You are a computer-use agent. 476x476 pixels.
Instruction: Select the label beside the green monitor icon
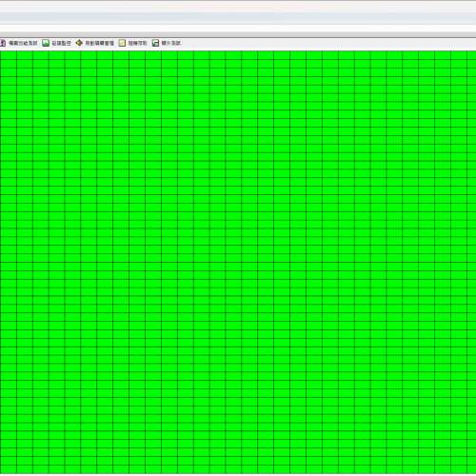(x=61, y=43)
